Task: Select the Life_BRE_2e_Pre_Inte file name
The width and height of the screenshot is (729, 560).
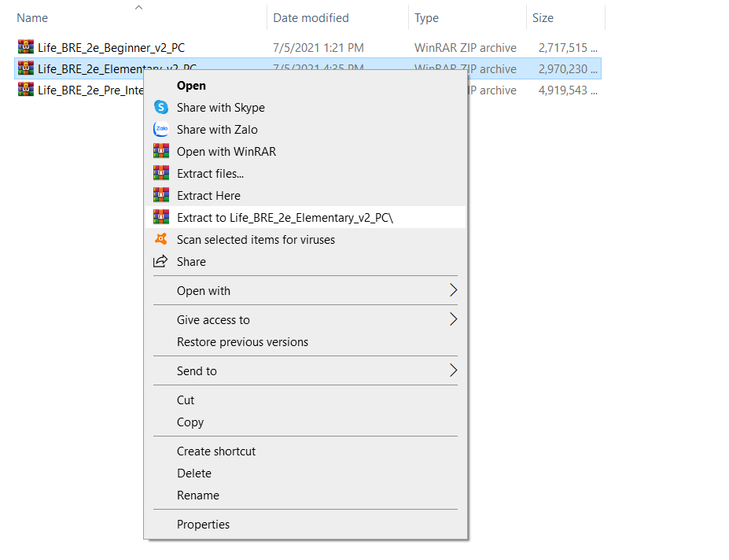Action: 90,90
